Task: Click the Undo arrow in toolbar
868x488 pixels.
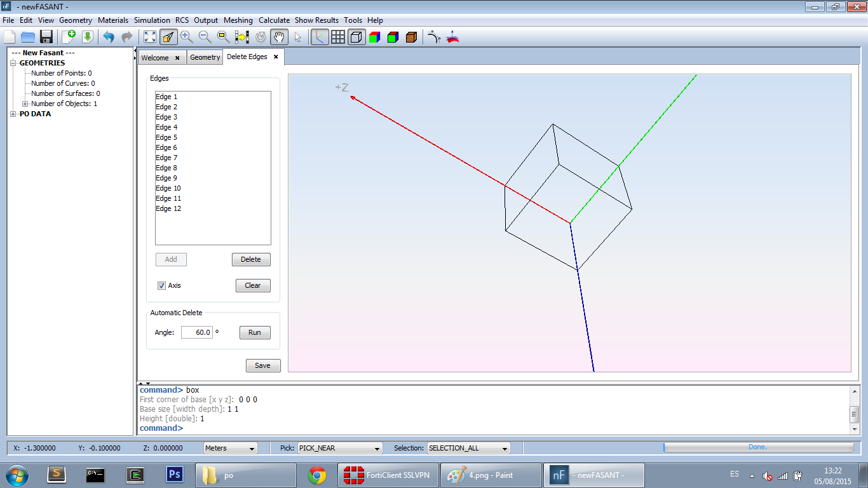Action: click(x=108, y=37)
